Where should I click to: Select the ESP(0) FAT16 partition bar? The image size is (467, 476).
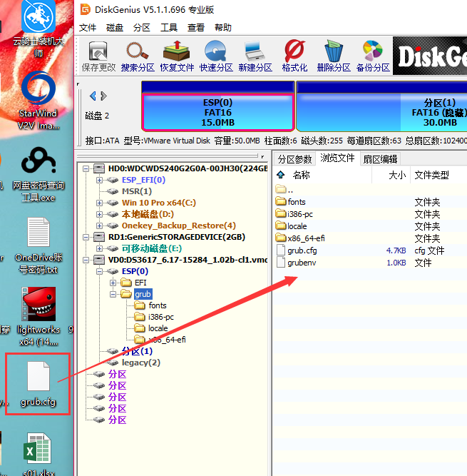point(217,113)
